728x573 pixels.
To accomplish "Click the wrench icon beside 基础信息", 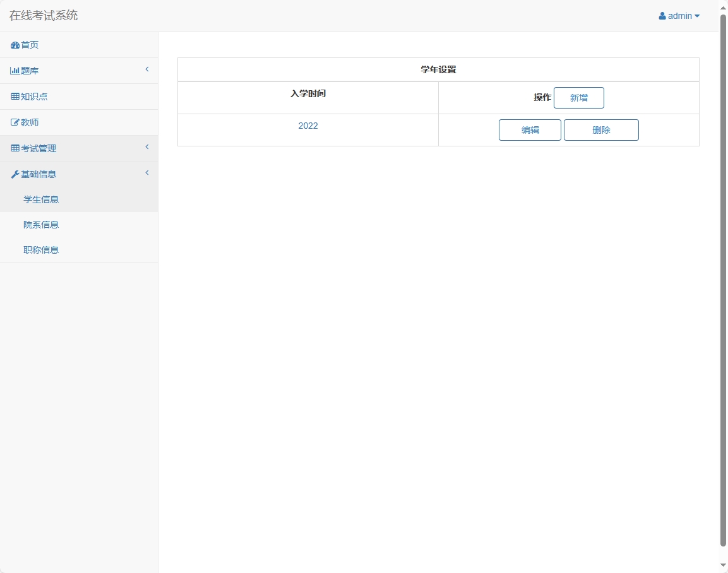I will (x=15, y=174).
